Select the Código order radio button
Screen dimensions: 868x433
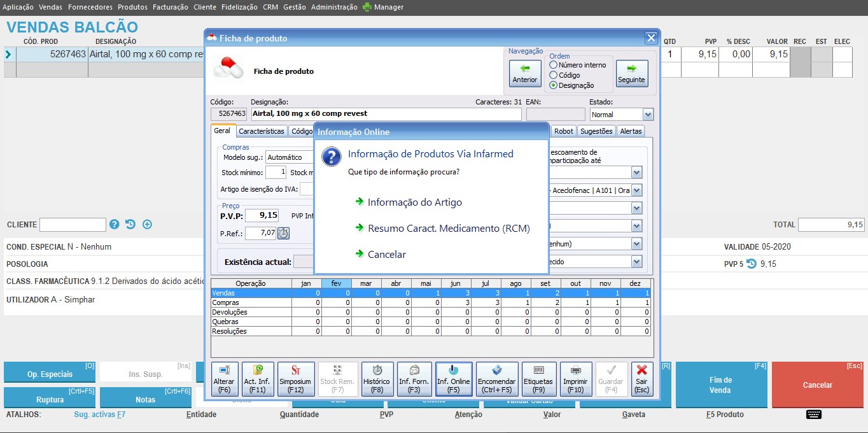[x=554, y=75]
